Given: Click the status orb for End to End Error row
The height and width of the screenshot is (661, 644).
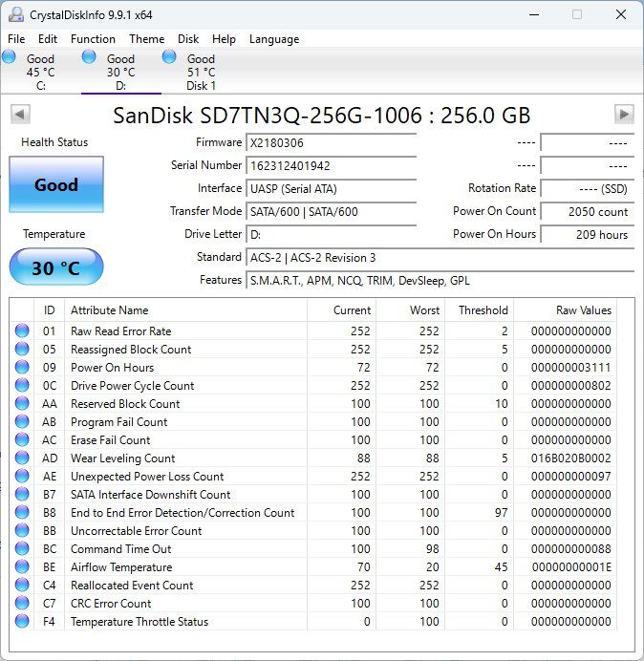Looking at the screenshot, I should click(22, 512).
